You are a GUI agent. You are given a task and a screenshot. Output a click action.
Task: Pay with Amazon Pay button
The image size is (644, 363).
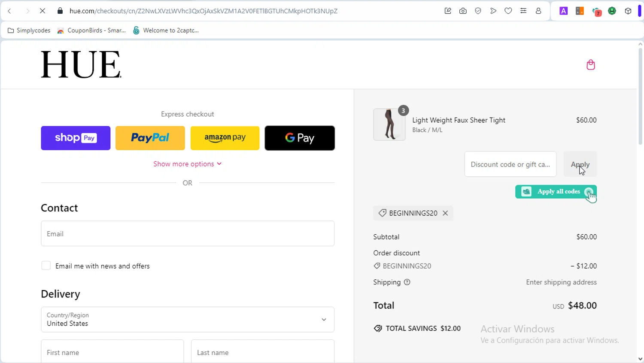click(225, 138)
